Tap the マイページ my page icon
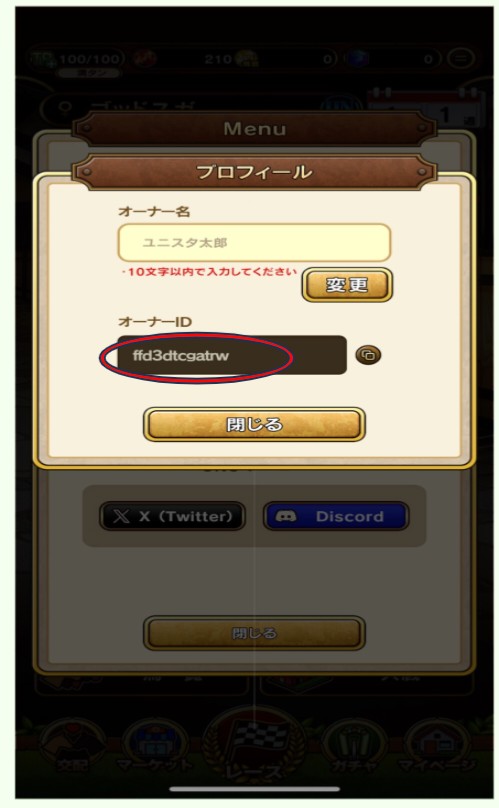 click(438, 748)
